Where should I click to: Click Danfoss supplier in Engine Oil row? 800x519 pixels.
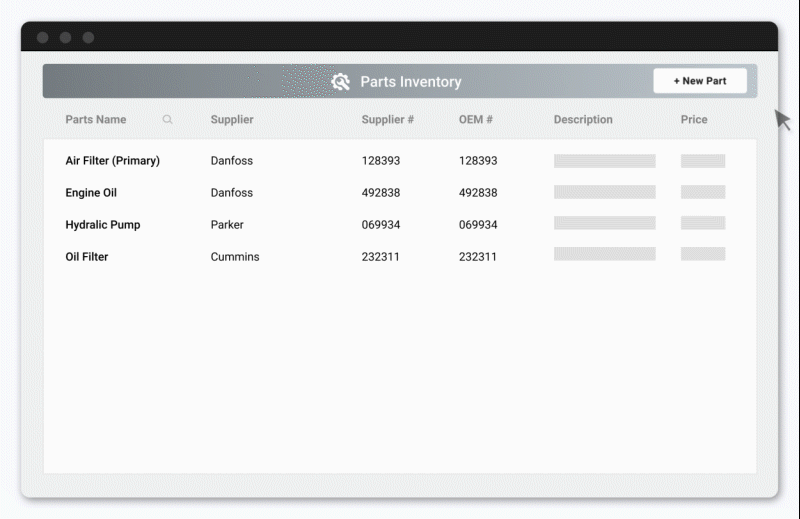(x=232, y=193)
